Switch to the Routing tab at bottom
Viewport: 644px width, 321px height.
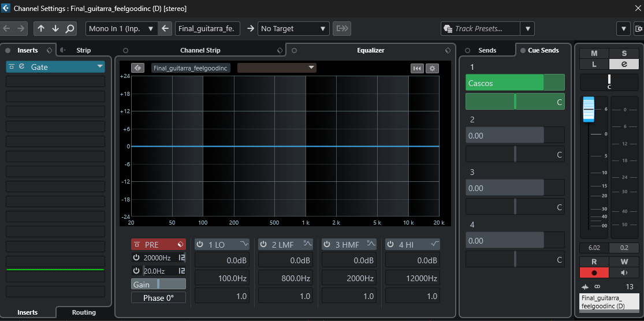coord(84,312)
